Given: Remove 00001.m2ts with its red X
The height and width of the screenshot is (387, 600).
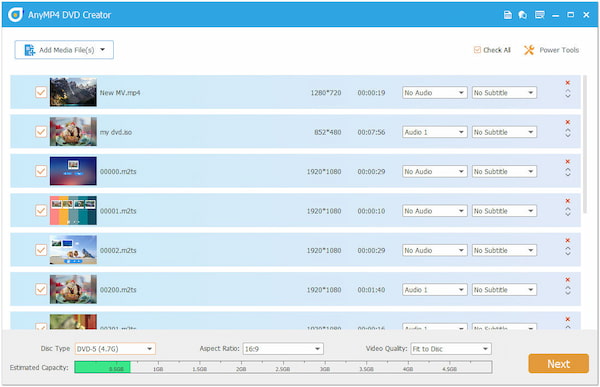Looking at the screenshot, I should [567, 201].
